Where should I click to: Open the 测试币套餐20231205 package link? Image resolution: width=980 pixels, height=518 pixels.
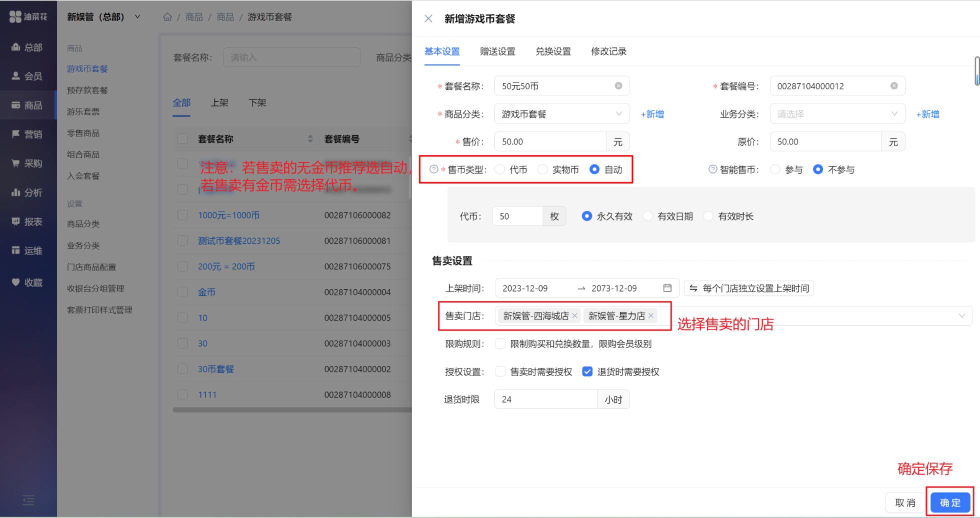click(239, 240)
